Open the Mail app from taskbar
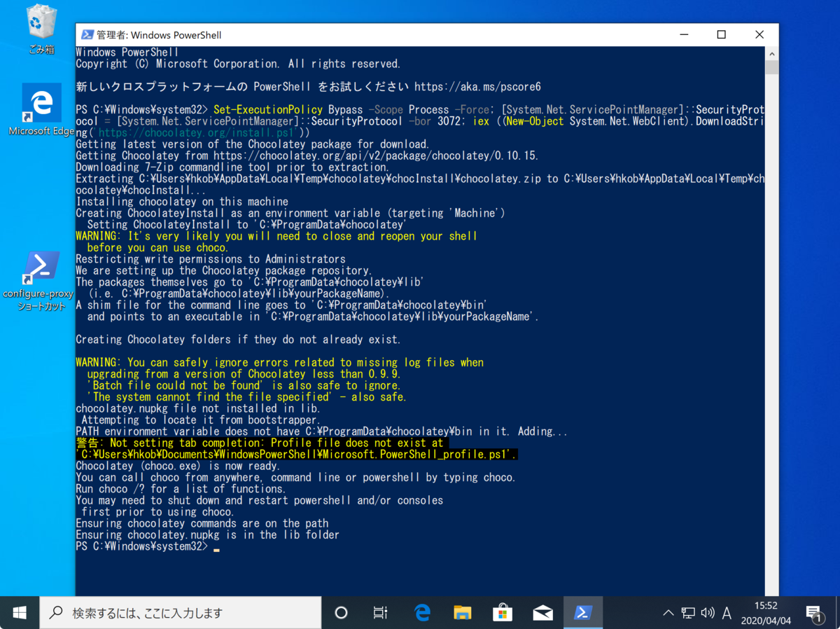This screenshot has height=629, width=840. (x=542, y=613)
